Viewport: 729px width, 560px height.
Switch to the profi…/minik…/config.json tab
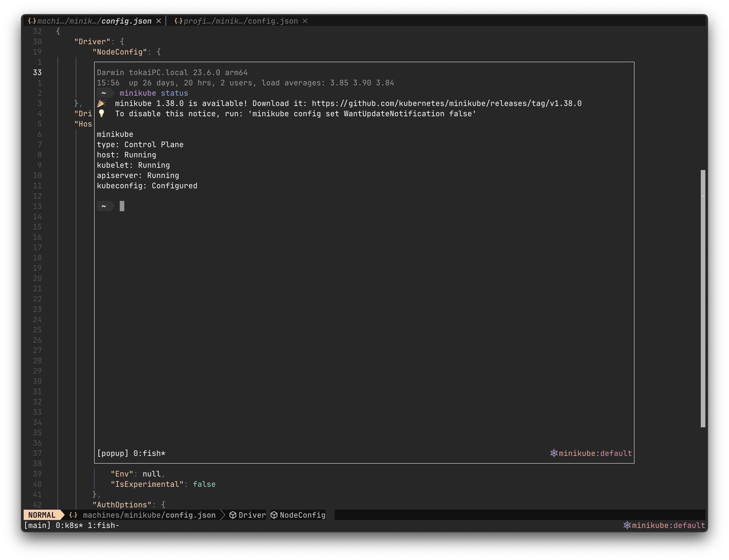click(240, 21)
